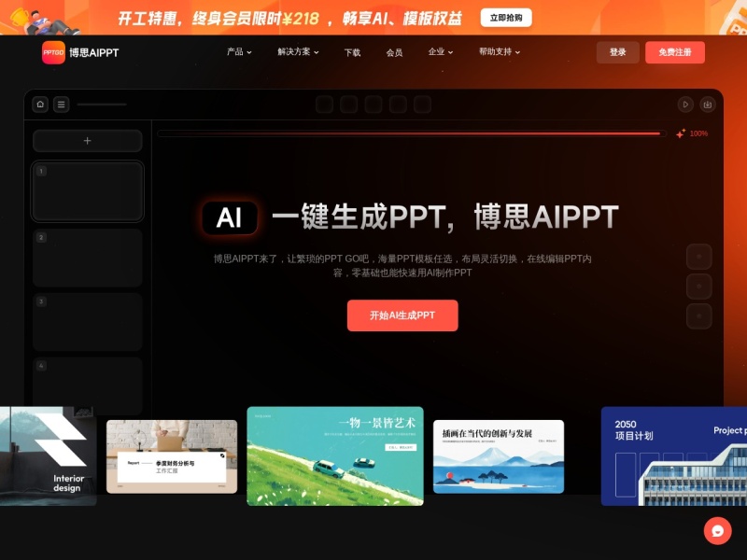Image resolution: width=747 pixels, height=560 pixels.
Task: Expand the 产品 dropdown menu
Action: (234, 53)
